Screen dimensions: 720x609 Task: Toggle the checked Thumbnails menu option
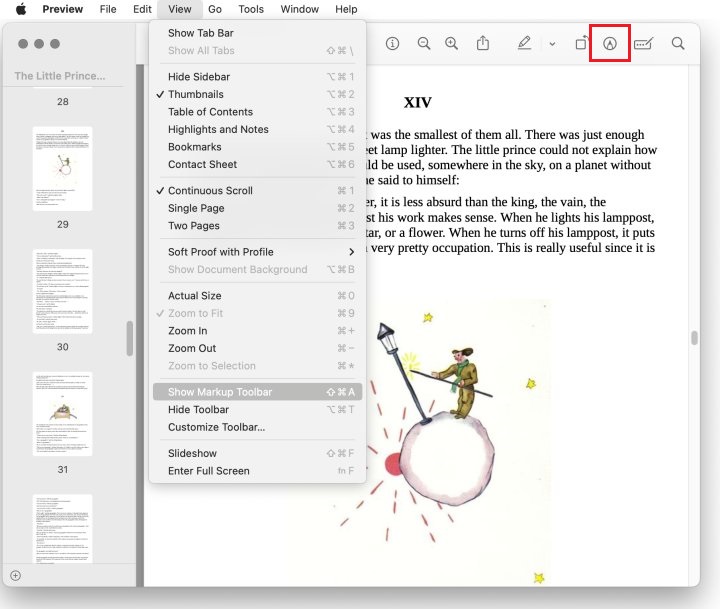coord(196,94)
